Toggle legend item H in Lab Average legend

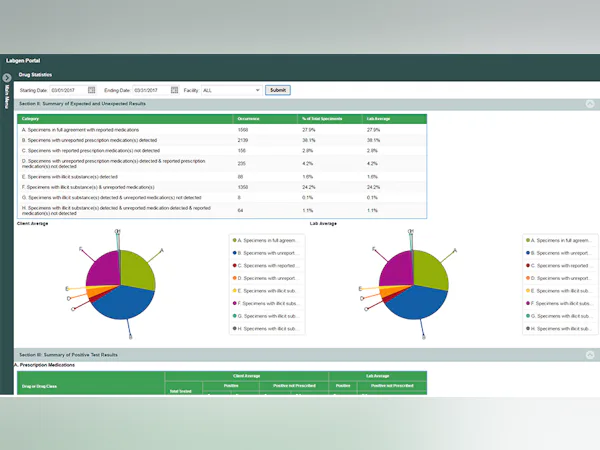point(558,329)
